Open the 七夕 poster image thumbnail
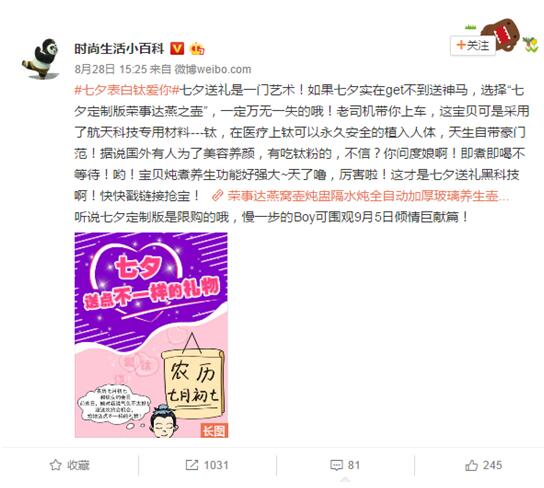The image size is (544, 488). click(x=151, y=335)
